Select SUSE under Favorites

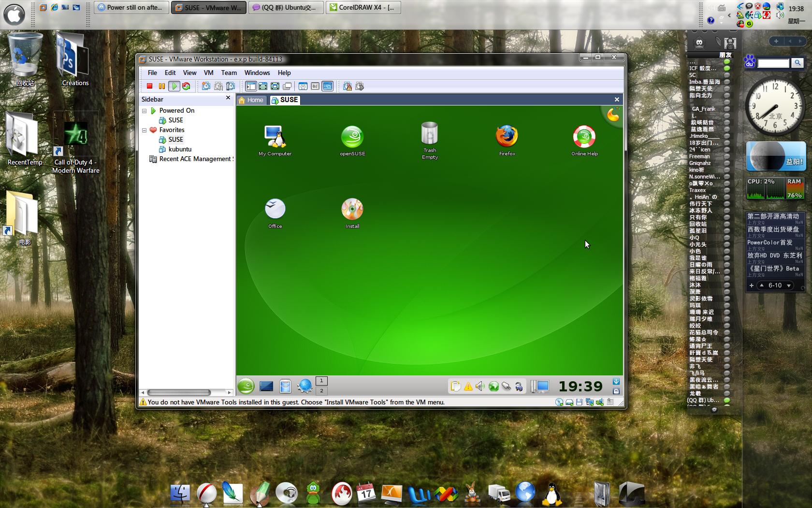pos(171,139)
